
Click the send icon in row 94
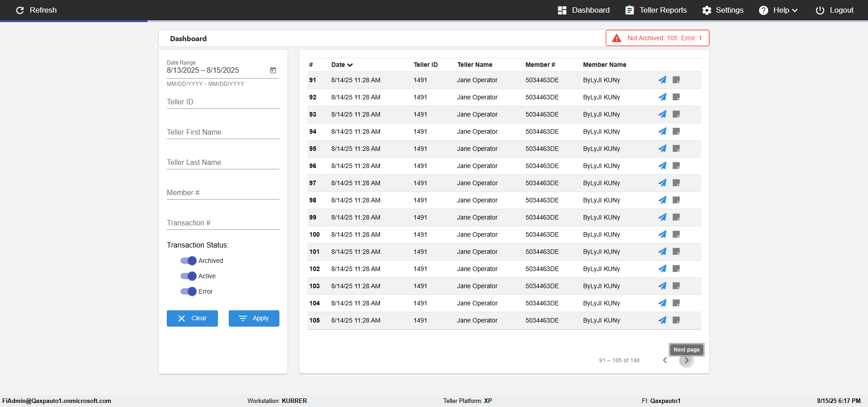pyautogui.click(x=662, y=131)
